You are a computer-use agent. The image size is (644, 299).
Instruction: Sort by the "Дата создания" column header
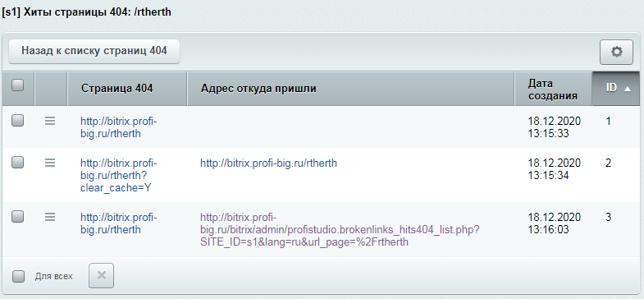pyautogui.click(x=553, y=89)
